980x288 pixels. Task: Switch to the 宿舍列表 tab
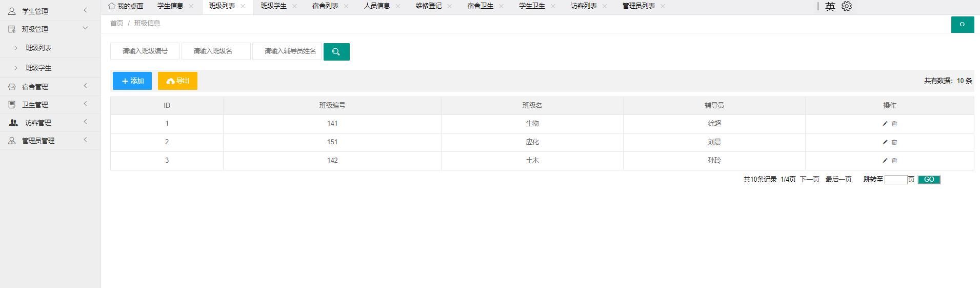tap(325, 6)
